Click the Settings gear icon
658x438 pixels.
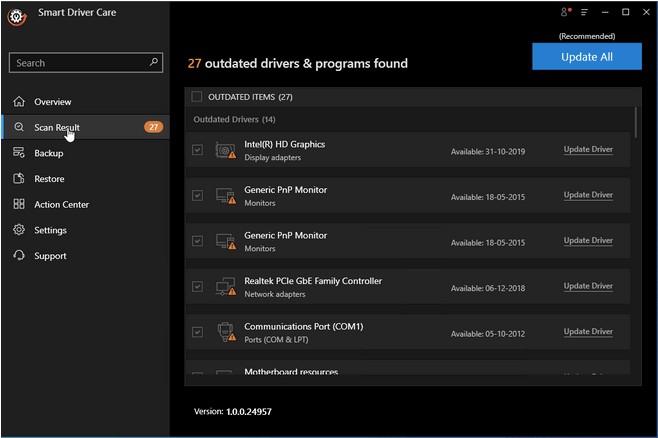(19, 230)
